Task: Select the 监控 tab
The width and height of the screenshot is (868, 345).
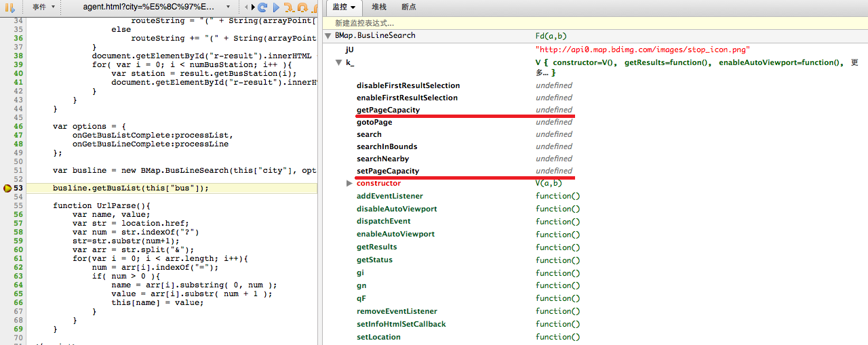Action: [340, 7]
